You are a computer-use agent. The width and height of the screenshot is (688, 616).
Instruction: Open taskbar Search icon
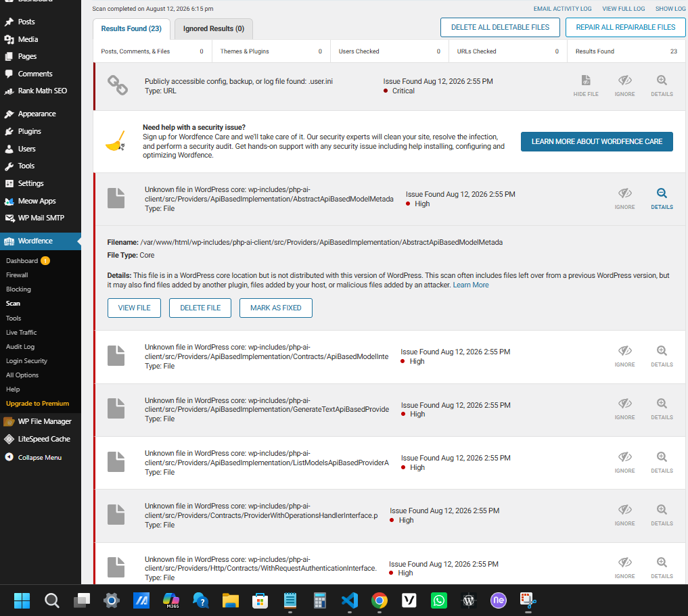[x=52, y=600]
